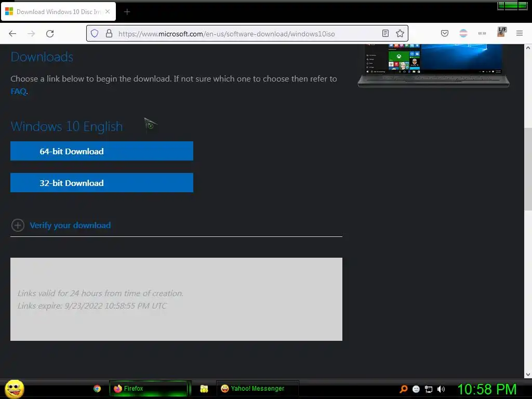Open the triple-parentheses extension icon
The height and width of the screenshot is (399, 532).
482,33
